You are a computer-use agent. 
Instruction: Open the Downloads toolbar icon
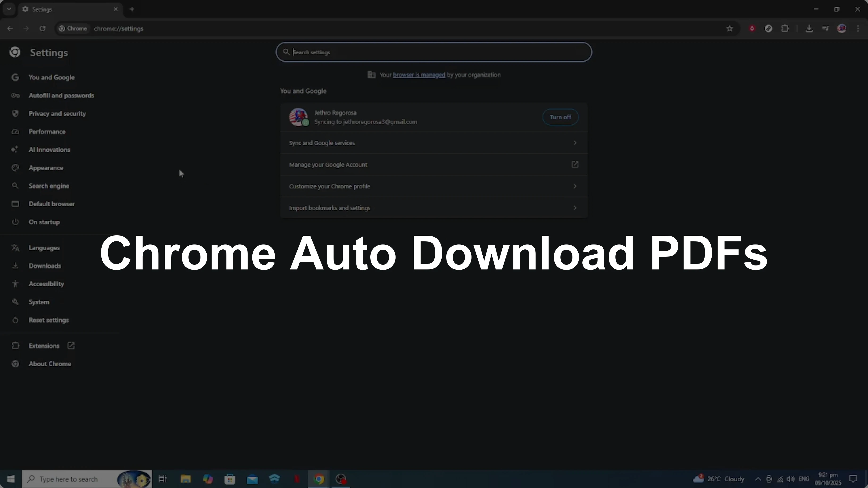(x=809, y=29)
